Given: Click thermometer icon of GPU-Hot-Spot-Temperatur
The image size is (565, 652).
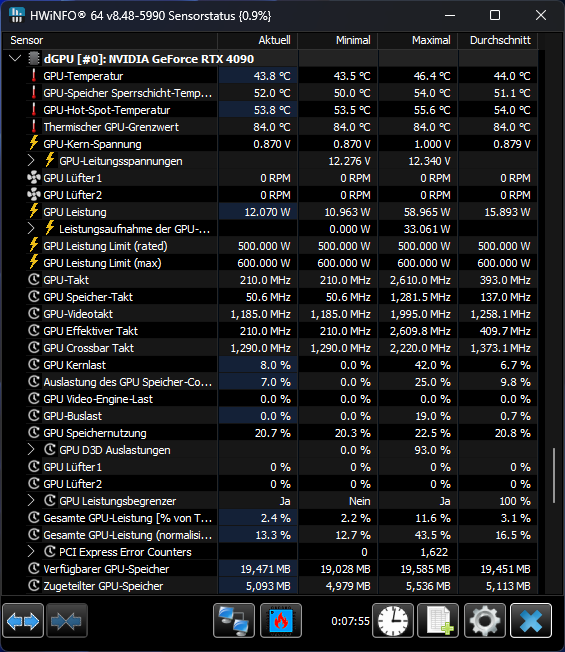Looking at the screenshot, I should point(34,110).
